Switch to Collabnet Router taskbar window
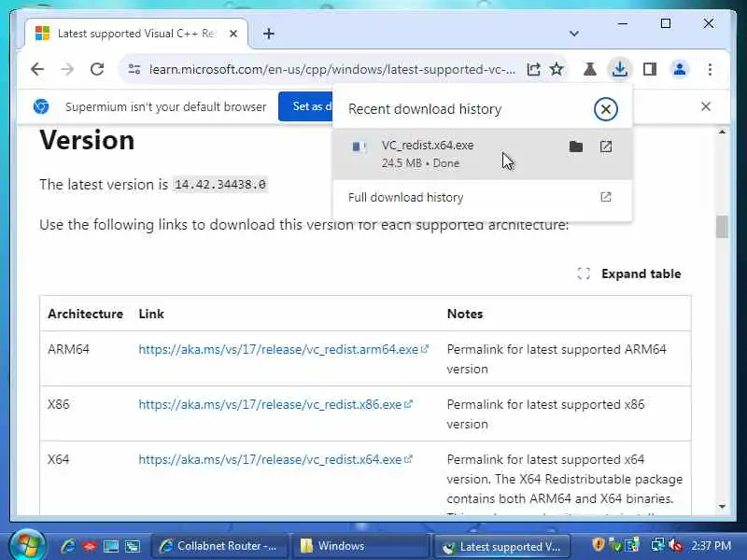The image size is (747, 560). tap(219, 546)
